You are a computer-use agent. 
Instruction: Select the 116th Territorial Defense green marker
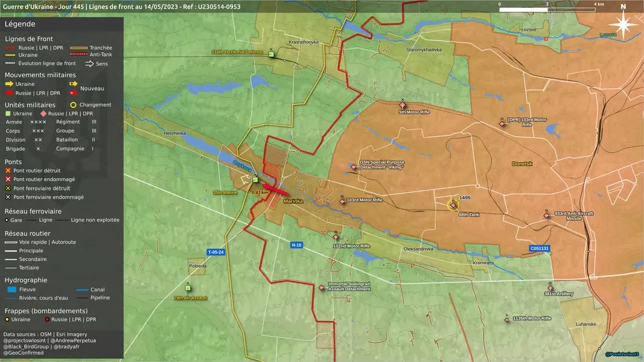(271, 54)
